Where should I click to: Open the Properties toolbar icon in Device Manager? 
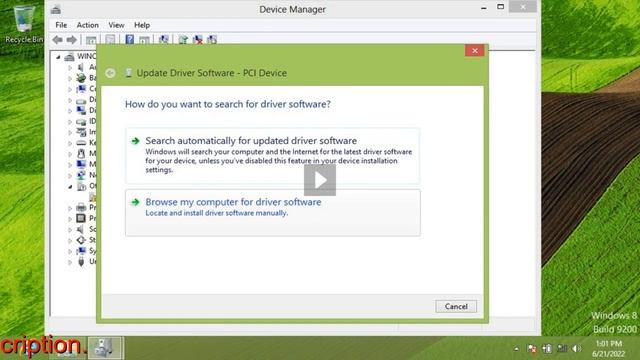(x=110, y=40)
